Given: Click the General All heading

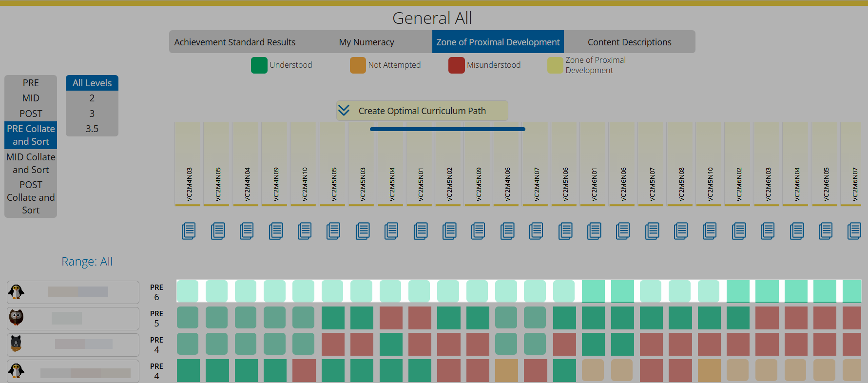Looking at the screenshot, I should pos(432,18).
